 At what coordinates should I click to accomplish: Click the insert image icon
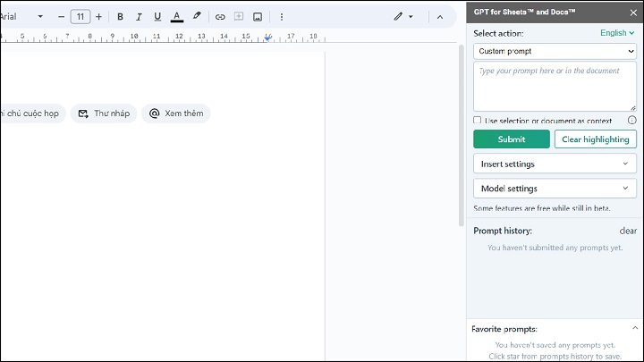pyautogui.click(x=258, y=17)
